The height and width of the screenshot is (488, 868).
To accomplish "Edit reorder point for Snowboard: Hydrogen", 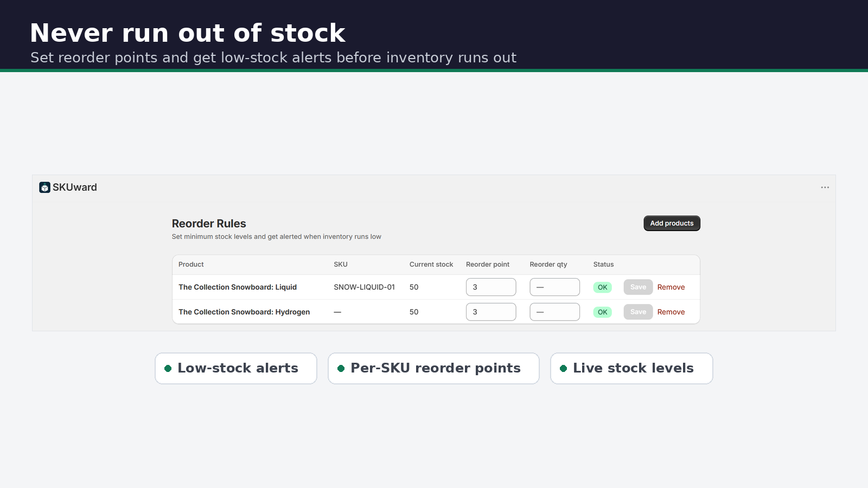I will [x=491, y=312].
